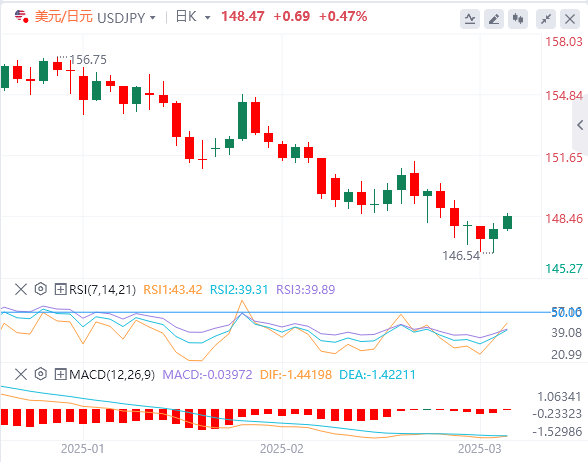This screenshot has height=462, width=588.
Task: Select the drawing pencil tool
Action: click(x=494, y=19)
